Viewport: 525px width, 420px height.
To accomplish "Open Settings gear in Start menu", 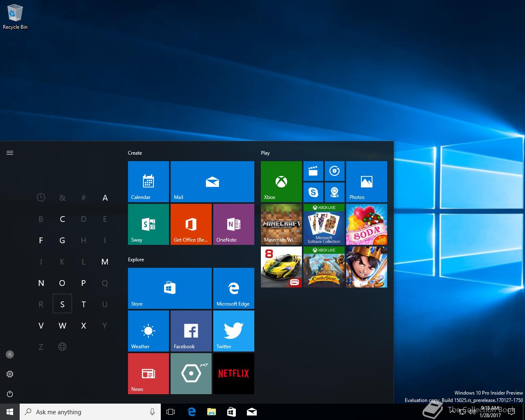I will (x=10, y=374).
